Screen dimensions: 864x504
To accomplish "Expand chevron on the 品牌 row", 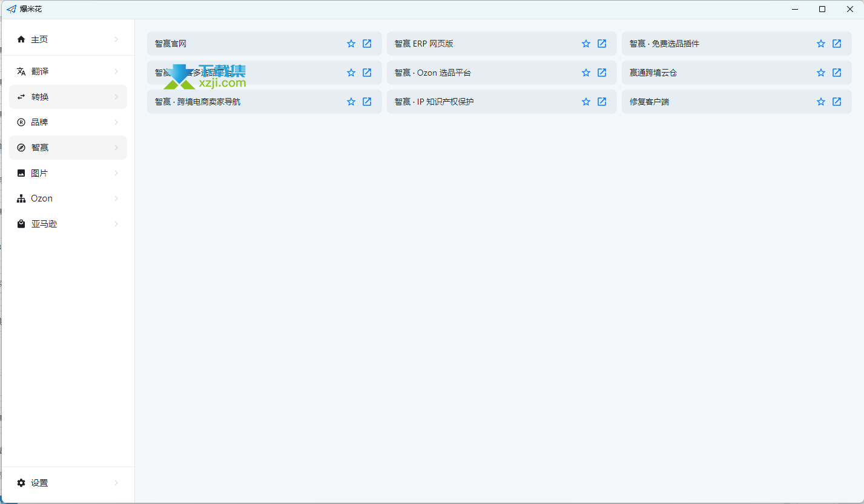I will 116,122.
